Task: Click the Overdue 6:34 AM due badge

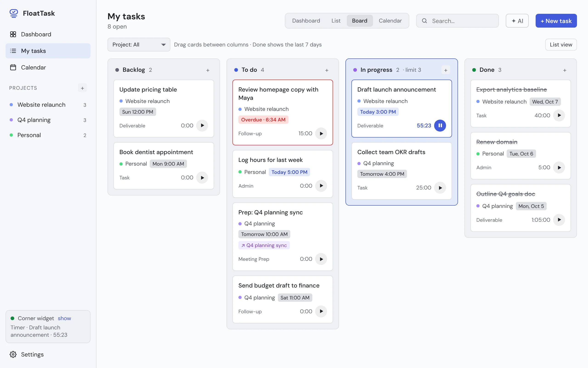Action: pos(263,120)
